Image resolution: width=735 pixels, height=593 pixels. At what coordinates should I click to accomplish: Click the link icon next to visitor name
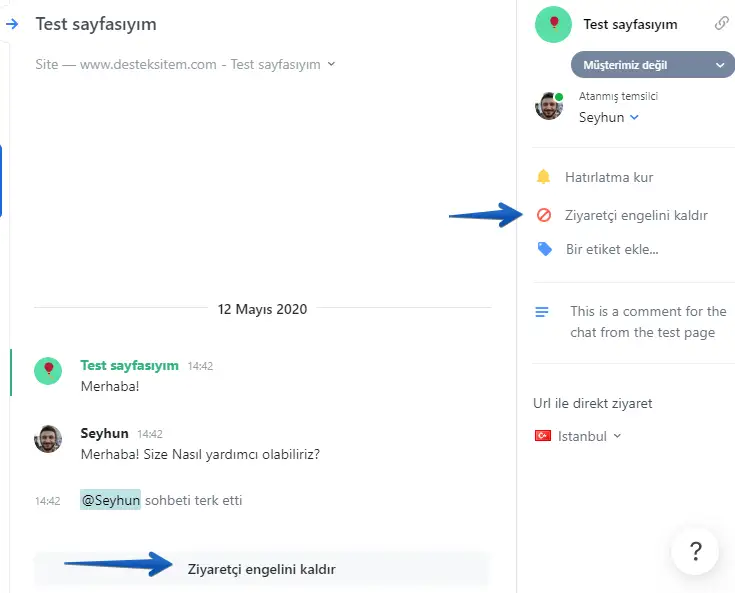pos(721,24)
